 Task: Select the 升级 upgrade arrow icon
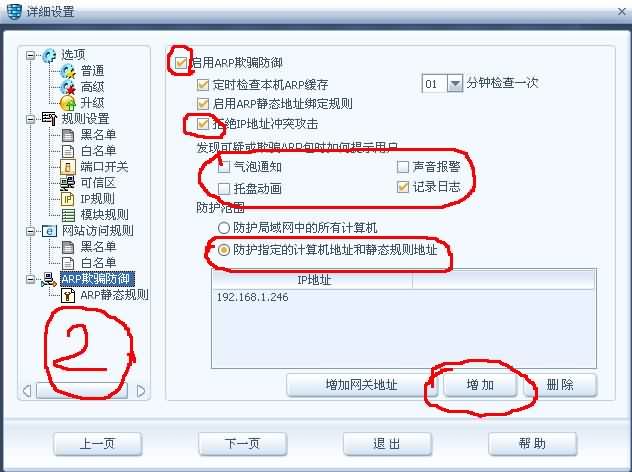point(68,103)
